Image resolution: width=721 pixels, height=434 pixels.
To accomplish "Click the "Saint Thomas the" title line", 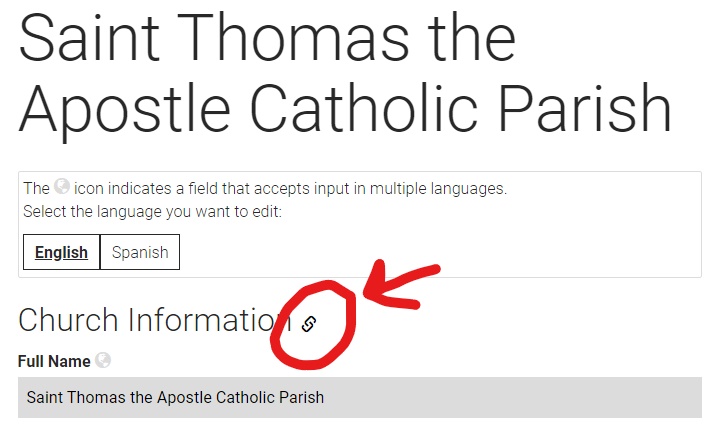I will pyautogui.click(x=267, y=38).
